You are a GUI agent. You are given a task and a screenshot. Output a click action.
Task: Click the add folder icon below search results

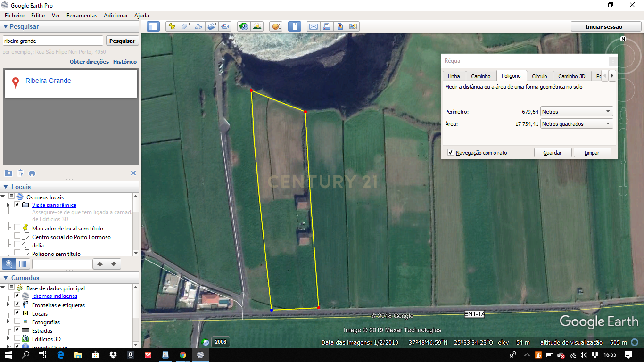[x=8, y=173]
